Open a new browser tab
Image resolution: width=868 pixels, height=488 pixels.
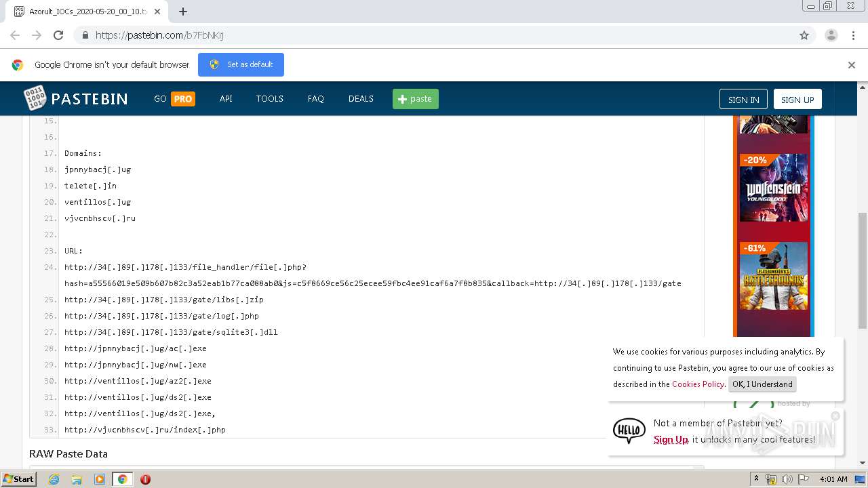(183, 12)
